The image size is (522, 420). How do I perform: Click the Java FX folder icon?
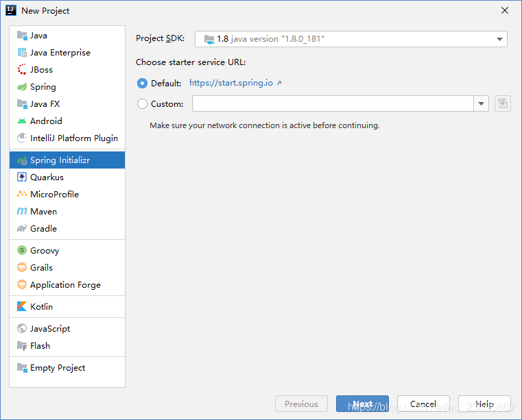pos(22,103)
